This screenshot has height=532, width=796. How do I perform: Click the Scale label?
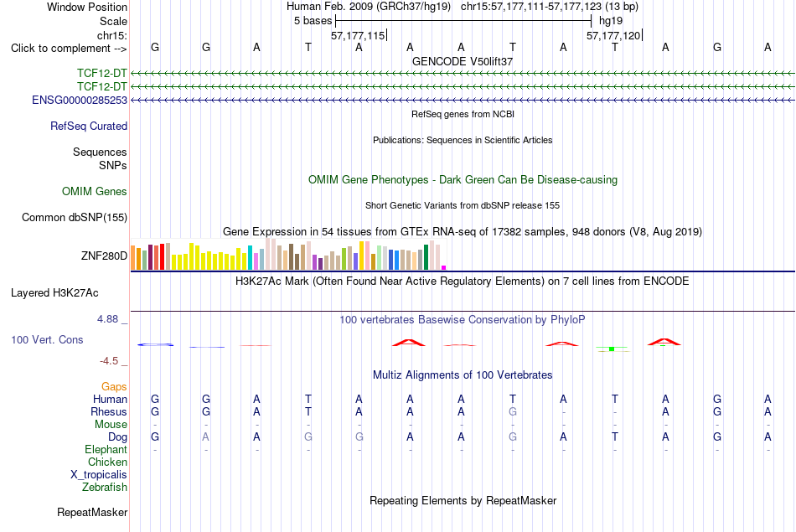tap(113, 21)
